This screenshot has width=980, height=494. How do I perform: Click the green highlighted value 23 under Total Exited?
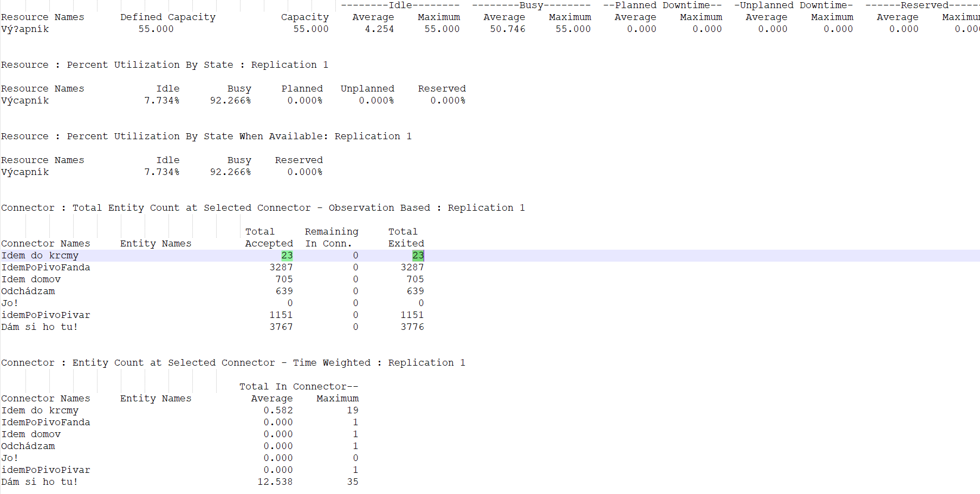coord(418,255)
